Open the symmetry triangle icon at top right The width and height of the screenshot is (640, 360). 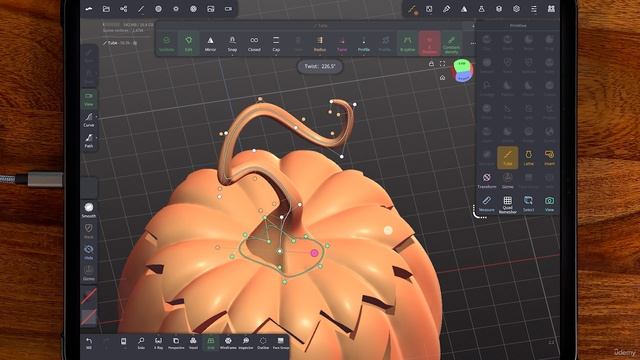pyautogui.click(x=464, y=9)
